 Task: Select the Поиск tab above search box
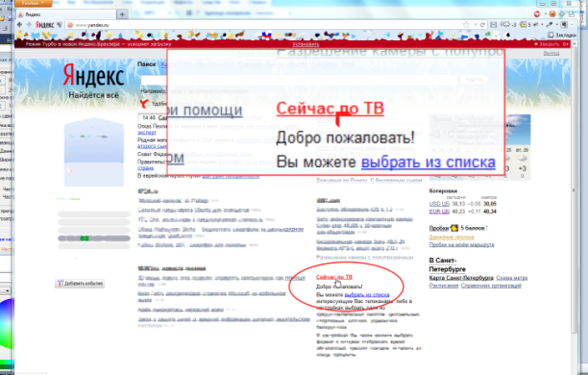pyautogui.click(x=146, y=64)
